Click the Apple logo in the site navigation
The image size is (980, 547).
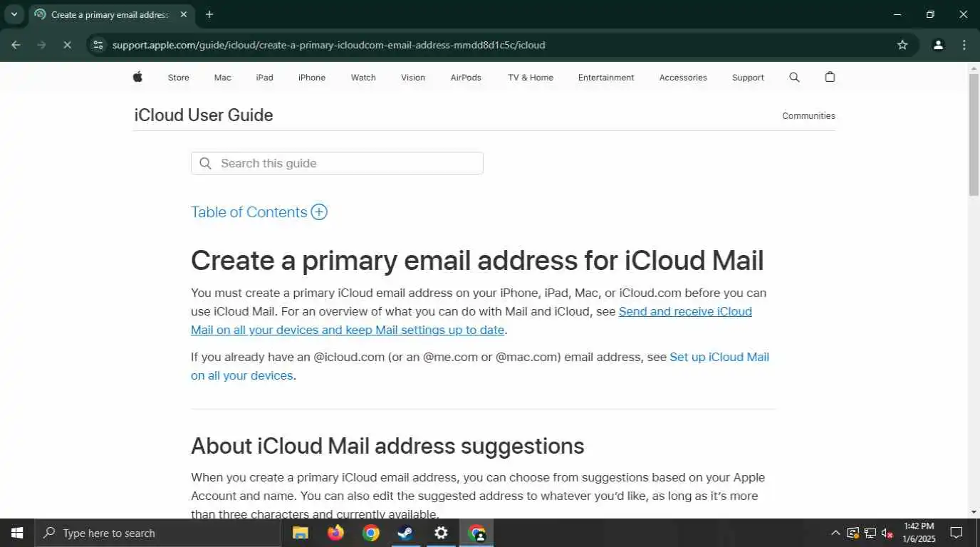(x=137, y=77)
